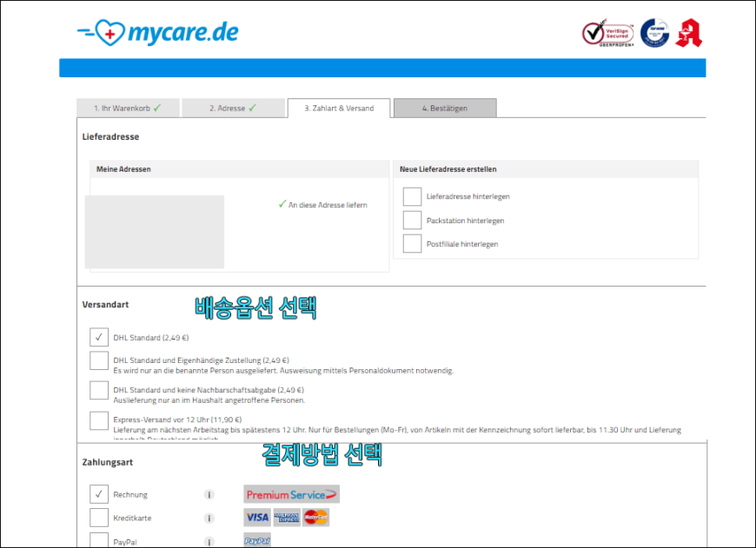Viewport: 756px width, 548px height.
Task: Select DHL Standard und Eigenhändige Zustellung checkbox
Action: [x=99, y=360]
